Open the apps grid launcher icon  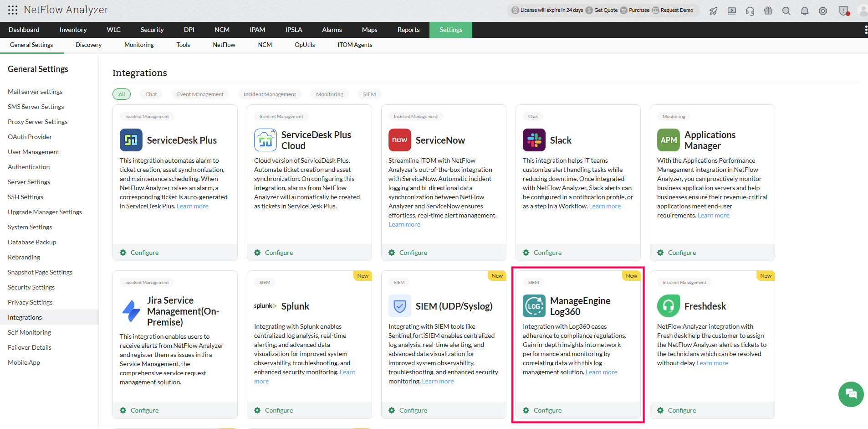13,10
